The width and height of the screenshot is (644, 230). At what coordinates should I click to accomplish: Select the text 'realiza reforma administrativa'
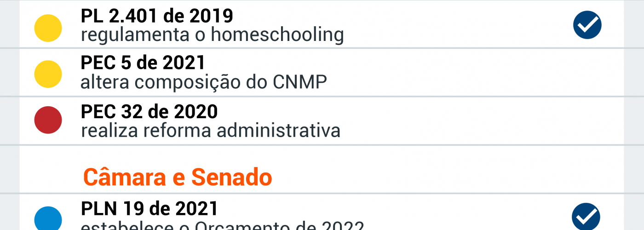point(211,131)
